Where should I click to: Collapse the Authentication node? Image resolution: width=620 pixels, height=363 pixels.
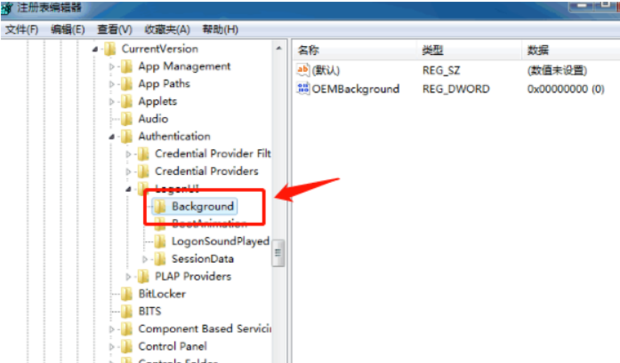click(112, 137)
